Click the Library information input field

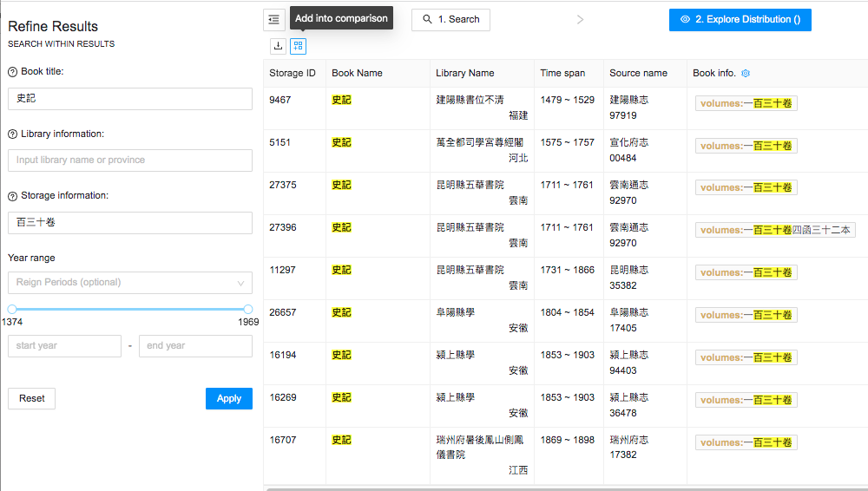pyautogui.click(x=130, y=160)
